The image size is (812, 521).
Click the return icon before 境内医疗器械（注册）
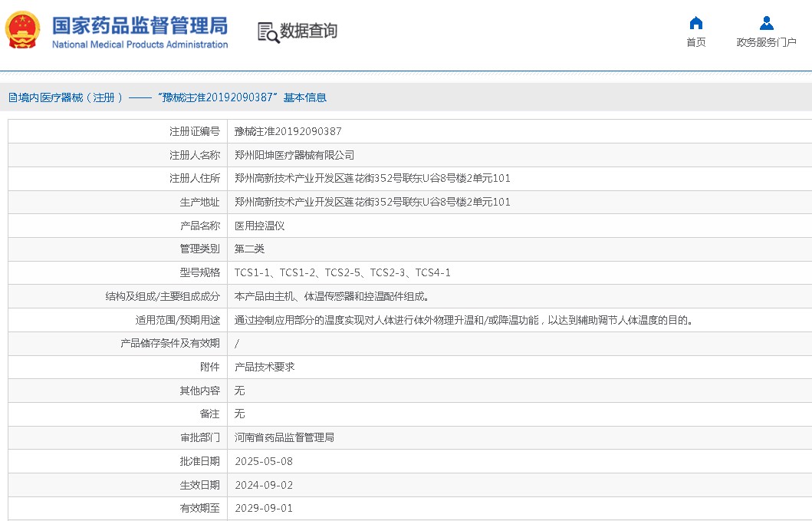[11, 97]
